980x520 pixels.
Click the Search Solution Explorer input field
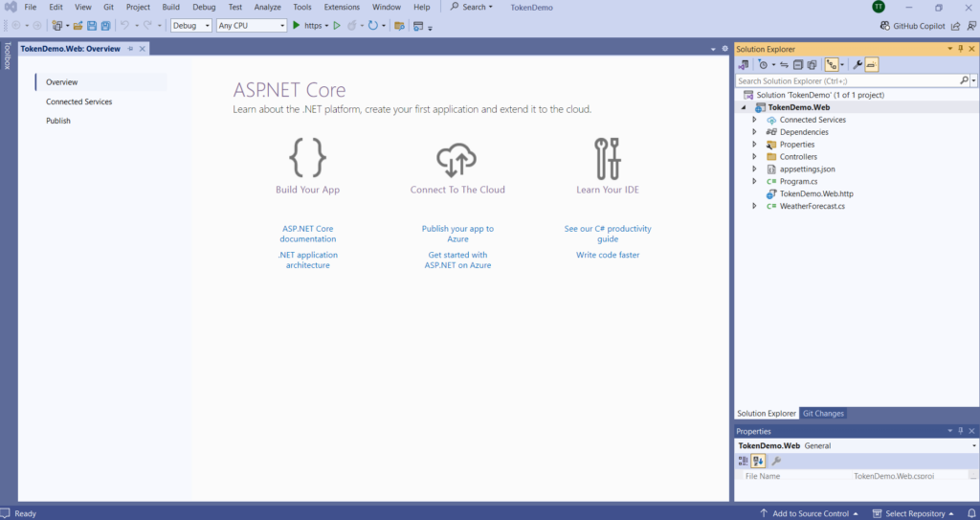coord(848,80)
